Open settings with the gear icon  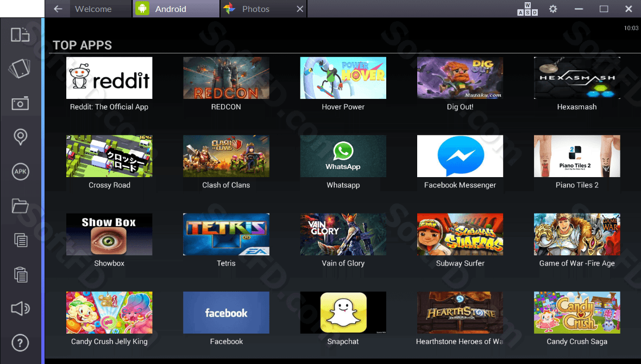(x=553, y=9)
